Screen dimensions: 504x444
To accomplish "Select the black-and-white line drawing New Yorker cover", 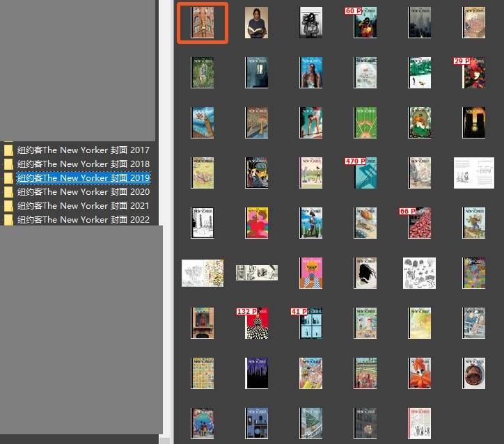I will (203, 223).
